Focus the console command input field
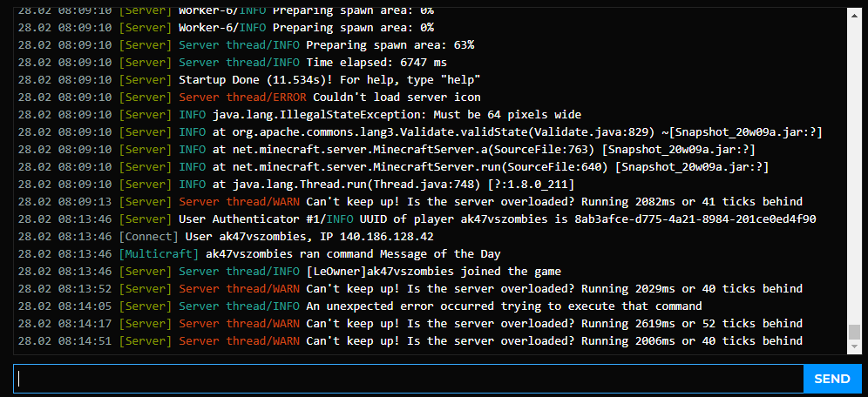868x397 pixels. [x=408, y=379]
